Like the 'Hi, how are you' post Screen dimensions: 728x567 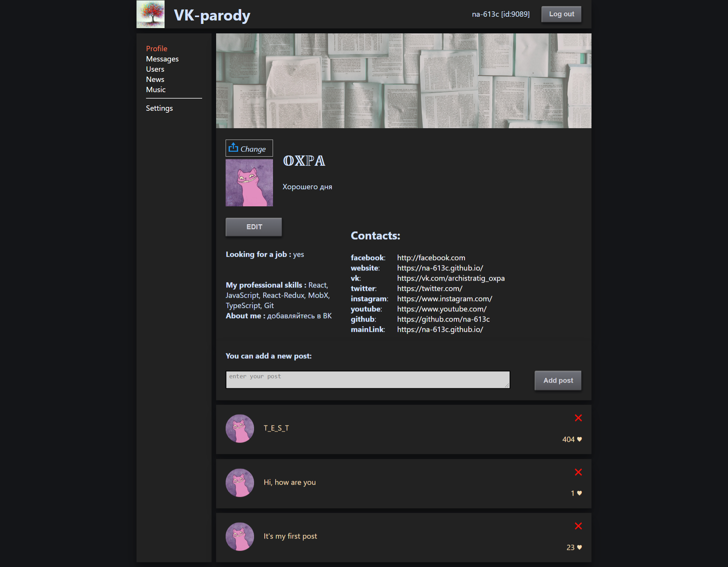[x=579, y=493]
